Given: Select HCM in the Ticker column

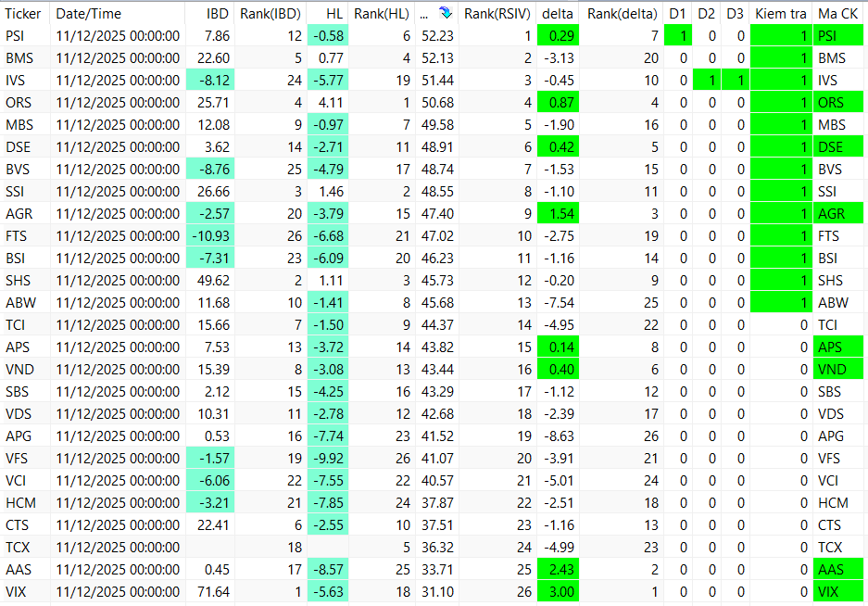Looking at the screenshot, I should [20, 503].
